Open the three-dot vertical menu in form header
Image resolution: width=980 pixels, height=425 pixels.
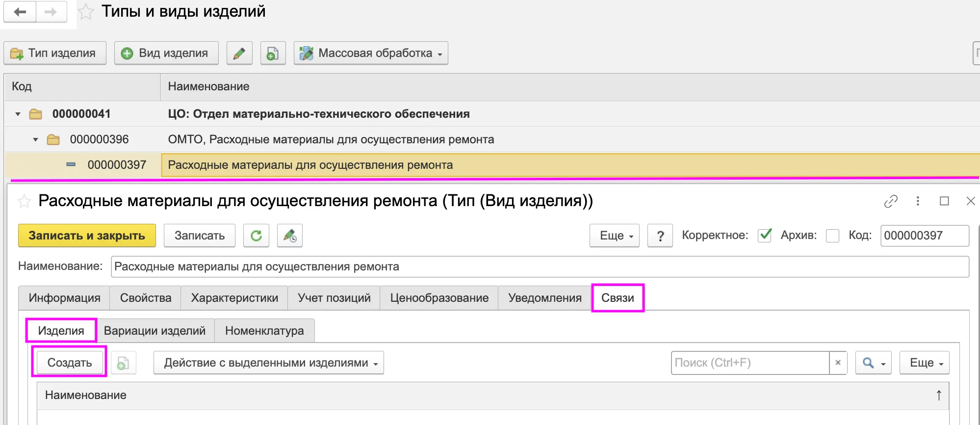tap(918, 201)
